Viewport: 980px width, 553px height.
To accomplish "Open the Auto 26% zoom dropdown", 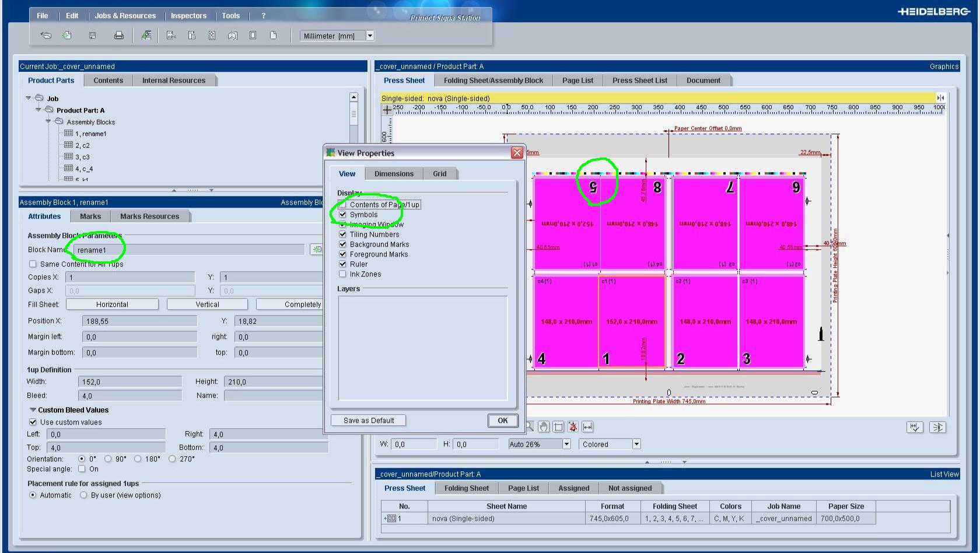I will [x=566, y=444].
